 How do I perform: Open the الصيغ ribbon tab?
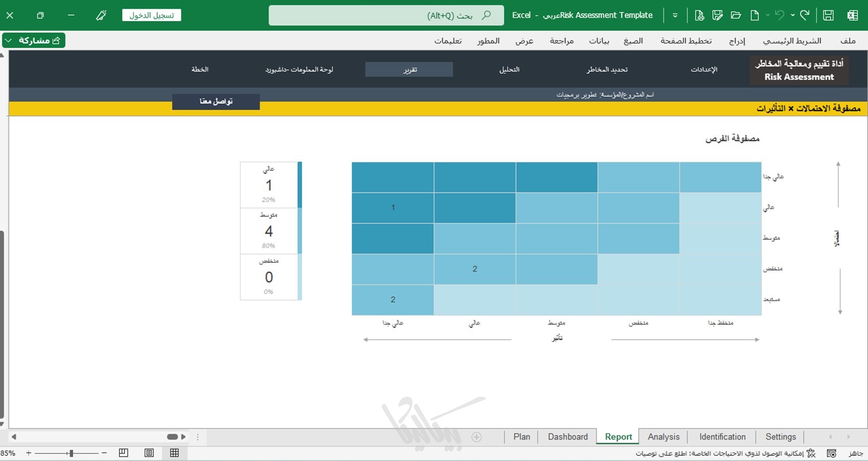tap(633, 41)
